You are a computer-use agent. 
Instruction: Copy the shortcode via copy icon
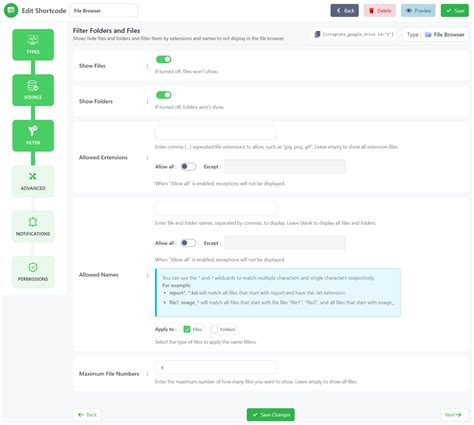[x=317, y=34]
